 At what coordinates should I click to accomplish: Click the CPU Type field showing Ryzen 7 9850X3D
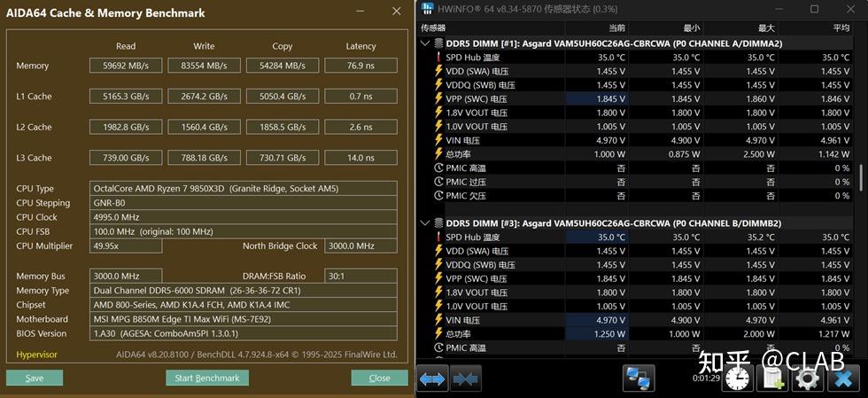244,189
